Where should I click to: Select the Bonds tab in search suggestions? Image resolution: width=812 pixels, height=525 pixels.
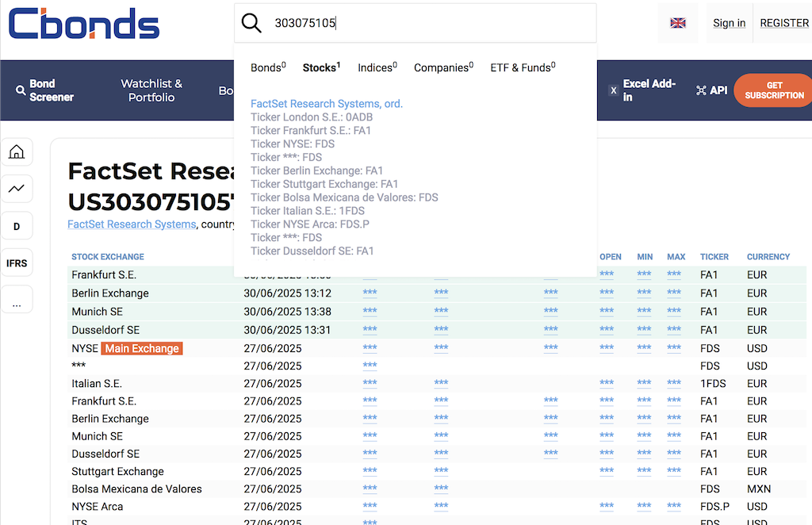266,67
